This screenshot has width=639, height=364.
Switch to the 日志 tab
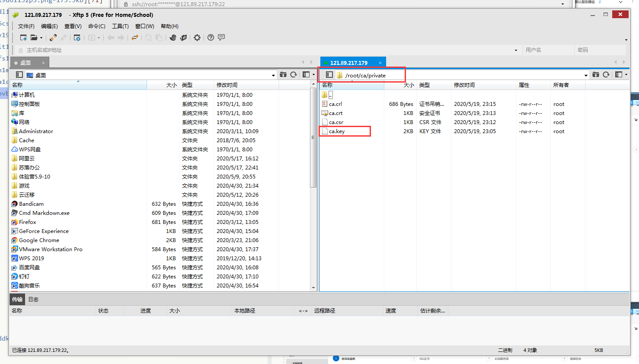33,299
